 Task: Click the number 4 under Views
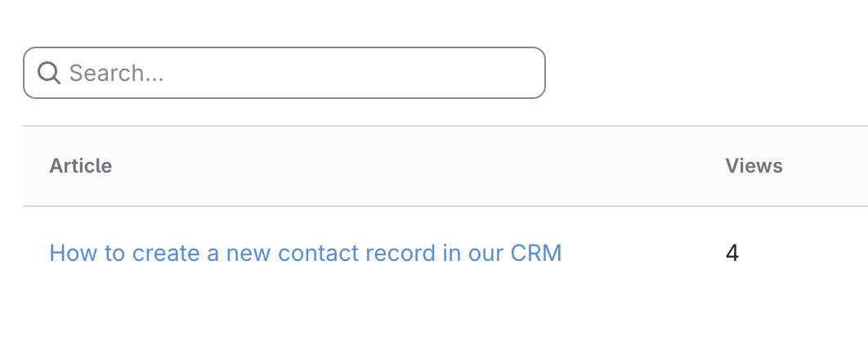click(x=732, y=254)
